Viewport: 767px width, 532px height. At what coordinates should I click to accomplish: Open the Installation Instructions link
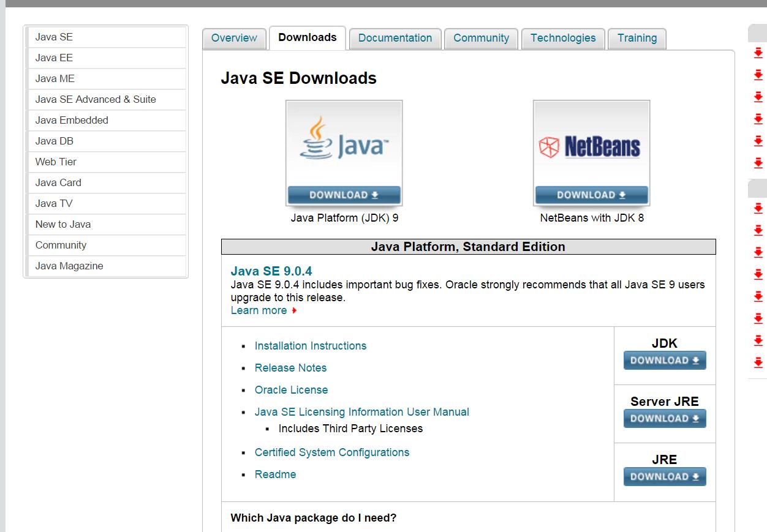click(x=311, y=346)
